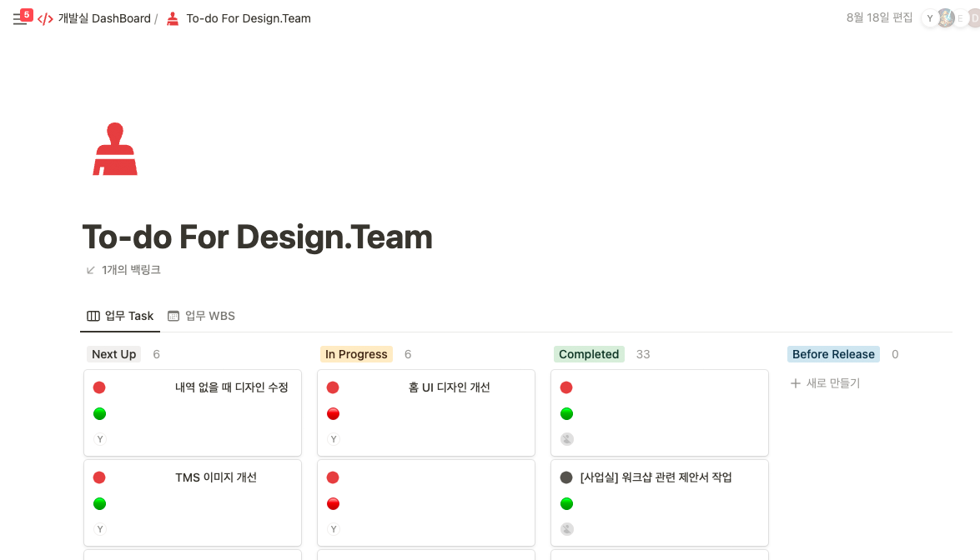Open the 개발실 DashBoard breadcrumb
This screenshot has height=560, width=980.
click(104, 18)
